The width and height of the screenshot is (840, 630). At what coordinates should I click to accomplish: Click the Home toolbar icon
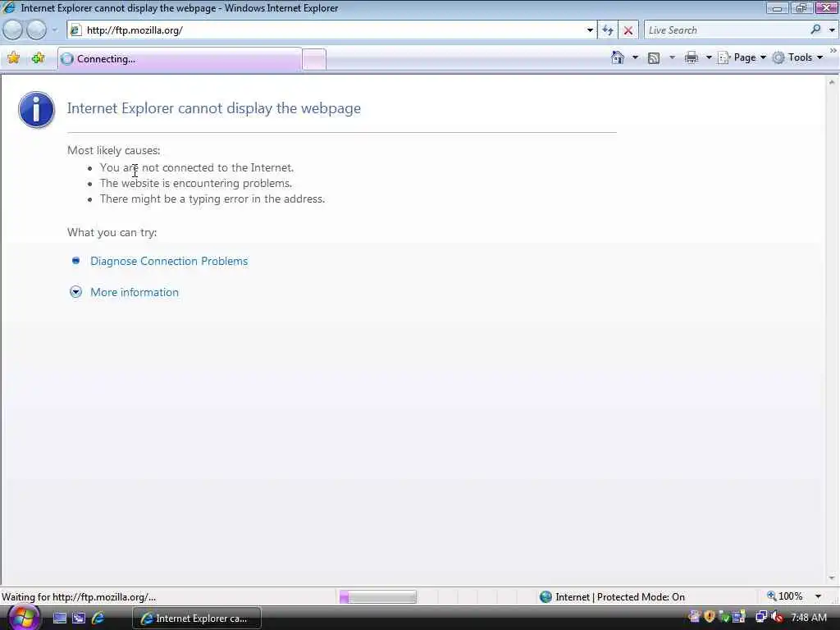coord(618,57)
